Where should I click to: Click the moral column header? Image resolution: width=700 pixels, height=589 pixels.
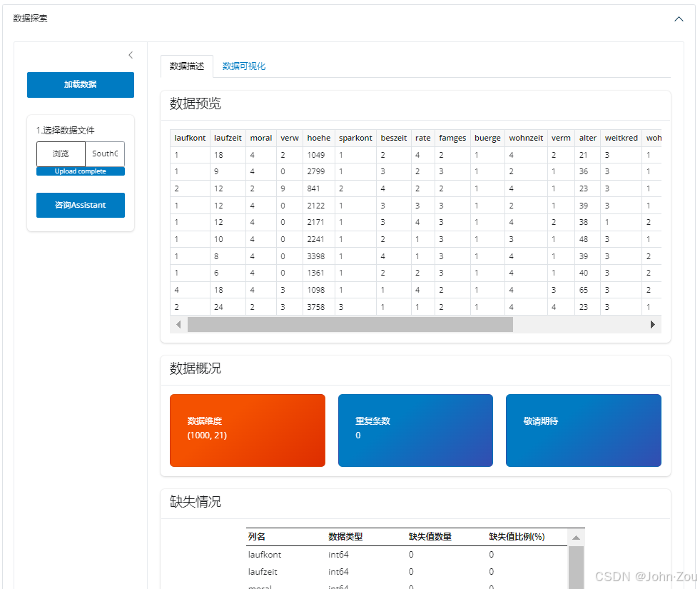261,138
